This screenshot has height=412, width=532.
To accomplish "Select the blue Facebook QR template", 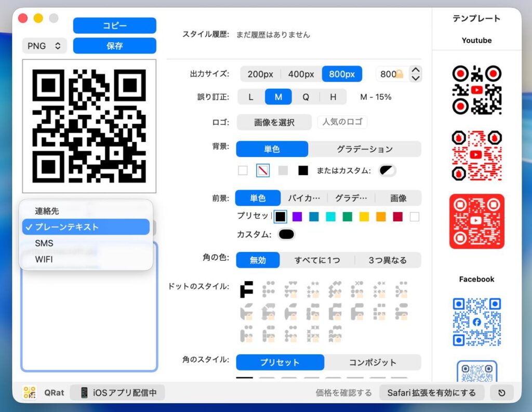I will pyautogui.click(x=476, y=322).
